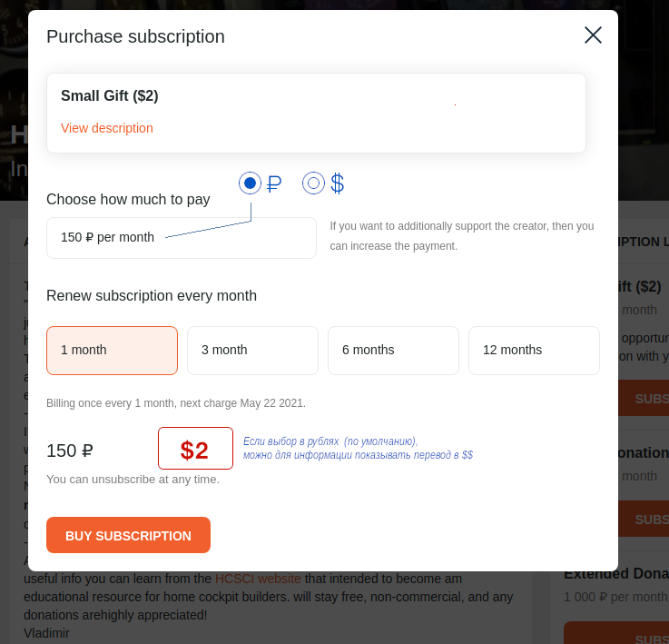The height and width of the screenshot is (644, 669).
Task: Choose the 12 months renewal option
Action: (534, 351)
